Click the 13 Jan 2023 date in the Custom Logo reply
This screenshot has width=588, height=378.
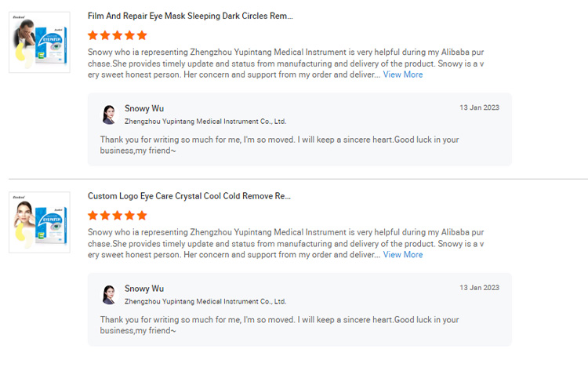coord(479,288)
